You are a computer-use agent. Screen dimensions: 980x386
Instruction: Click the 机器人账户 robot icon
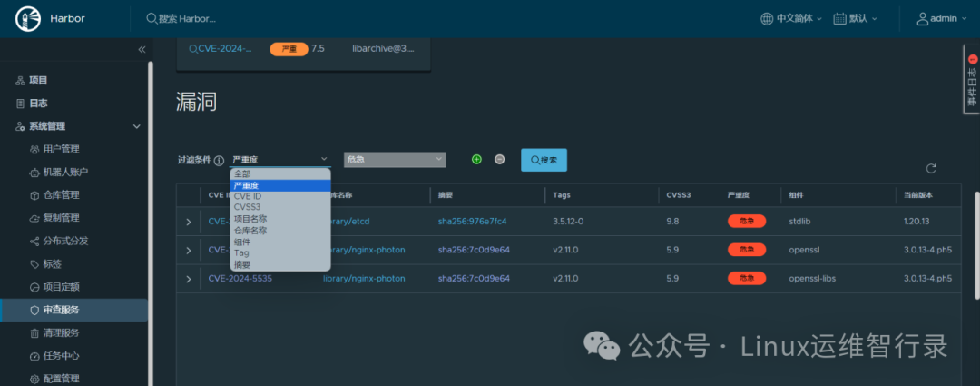(34, 172)
